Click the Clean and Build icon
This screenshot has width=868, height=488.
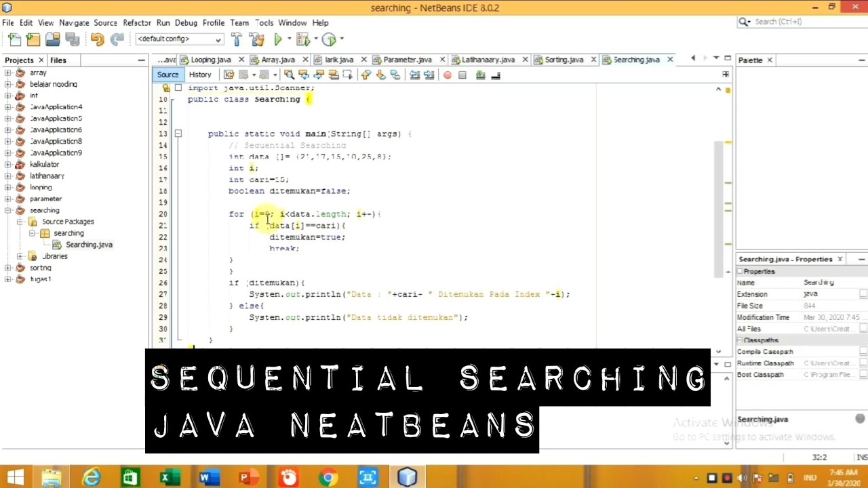[x=256, y=39]
